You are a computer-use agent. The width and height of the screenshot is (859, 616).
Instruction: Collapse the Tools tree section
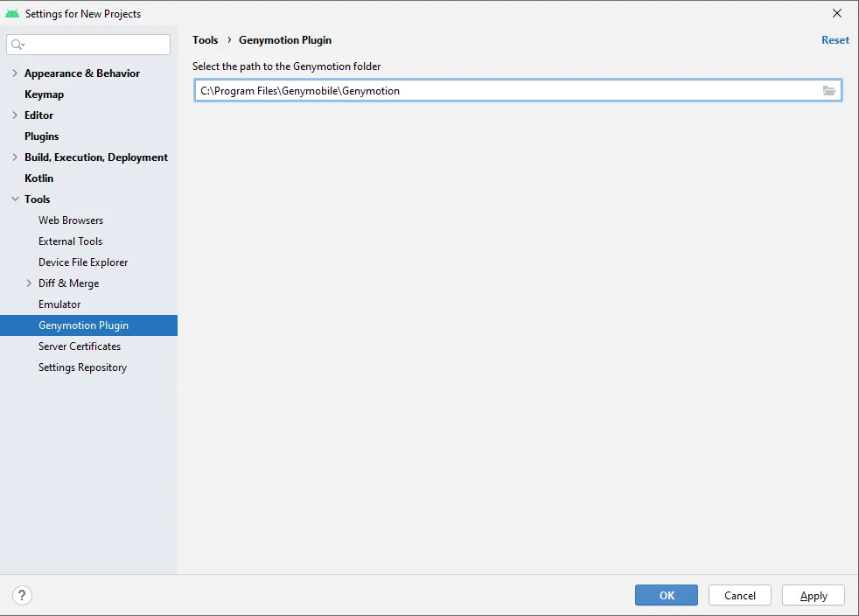pyautogui.click(x=15, y=199)
